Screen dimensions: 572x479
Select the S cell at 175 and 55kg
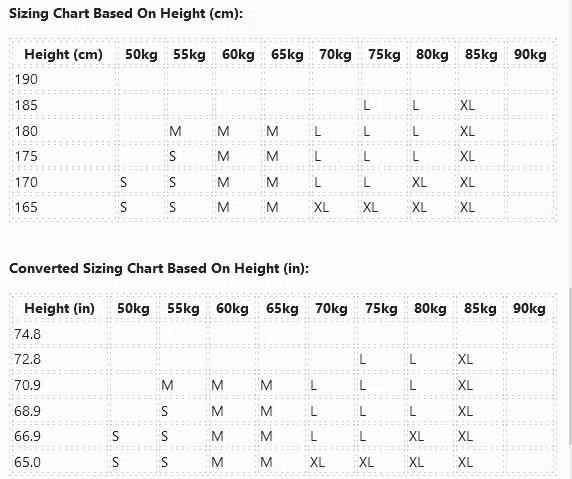[173, 157]
